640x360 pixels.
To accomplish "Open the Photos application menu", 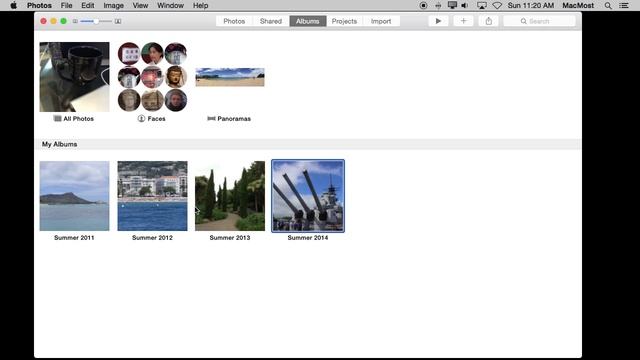I will [x=39, y=5].
